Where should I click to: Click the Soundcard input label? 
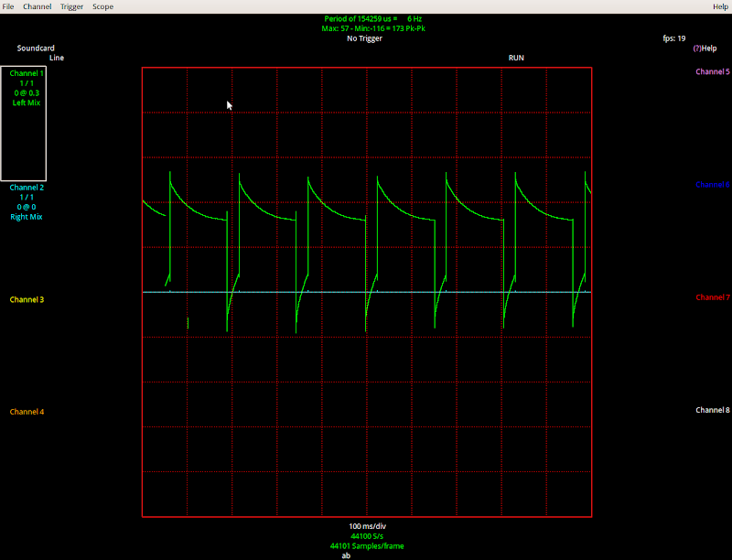pos(35,48)
